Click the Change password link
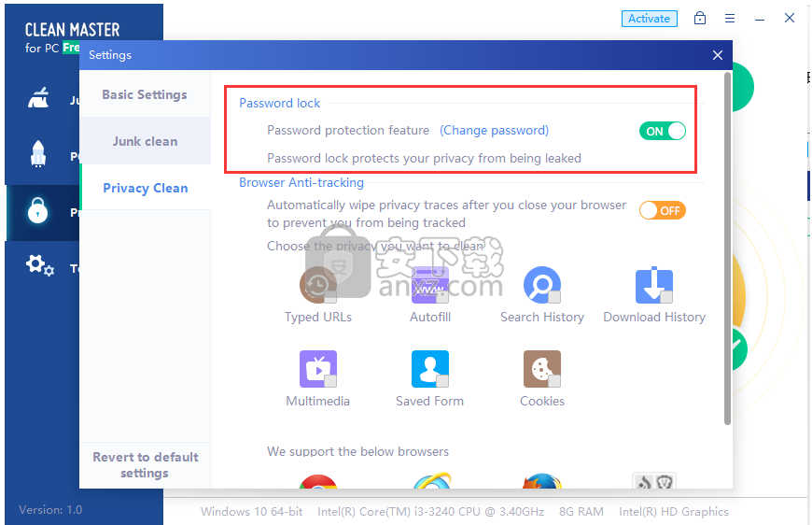The width and height of the screenshot is (812, 525). [494, 130]
